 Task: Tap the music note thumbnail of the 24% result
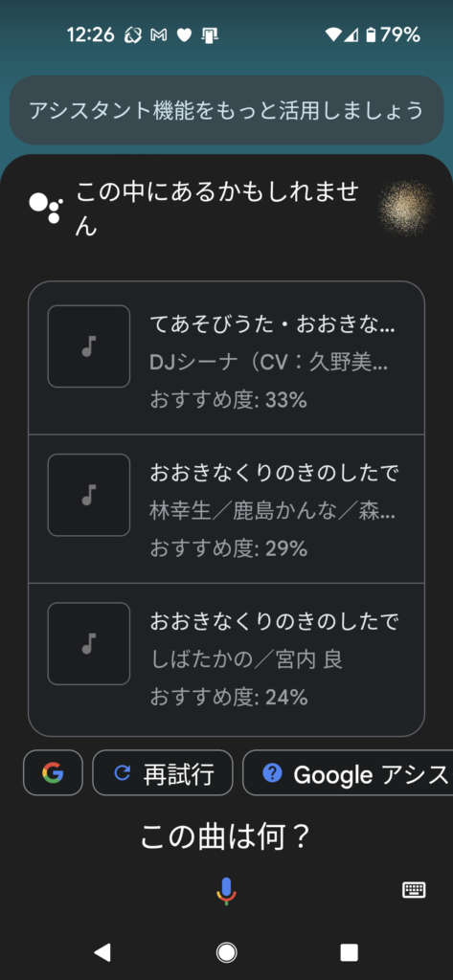pyautogui.click(x=89, y=644)
